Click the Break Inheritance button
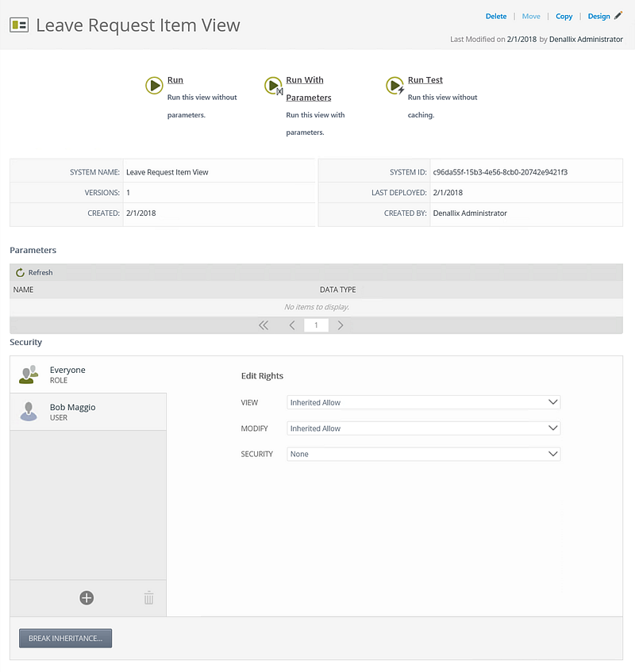 (x=66, y=638)
